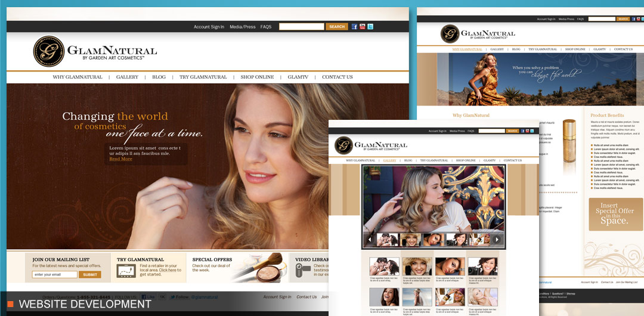Click the Facebook icon in the gallery mockup header
Image resolution: width=644 pixels, height=316 pixels.
tap(522, 131)
